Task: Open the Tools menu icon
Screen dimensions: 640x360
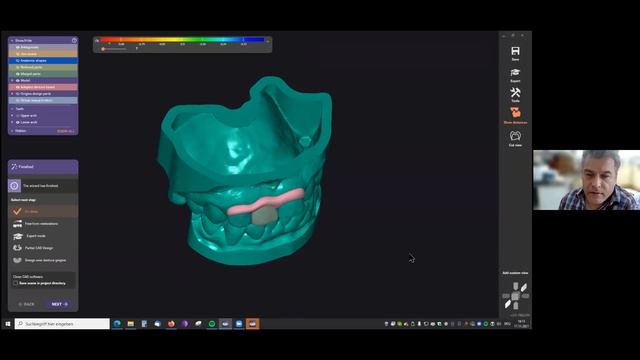Action: (x=515, y=93)
